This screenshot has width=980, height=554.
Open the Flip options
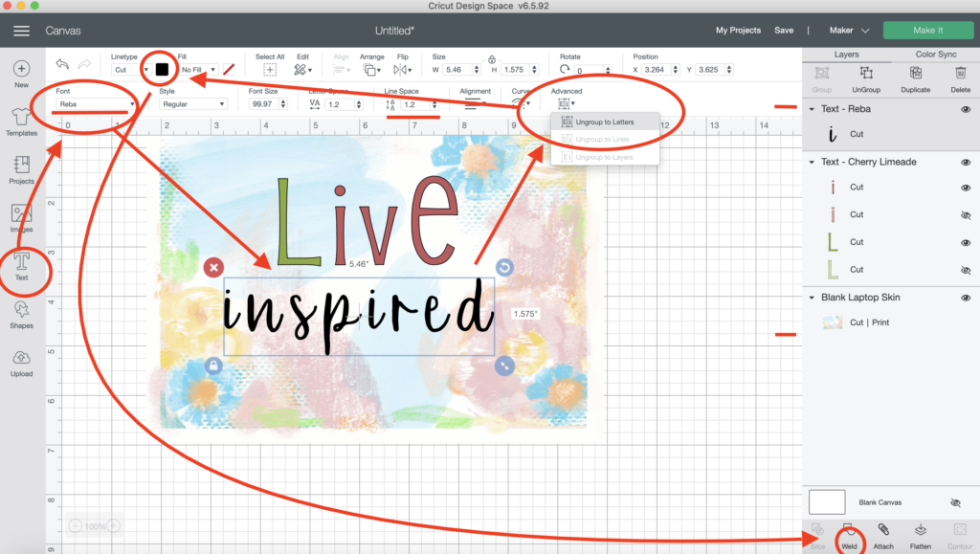[402, 69]
